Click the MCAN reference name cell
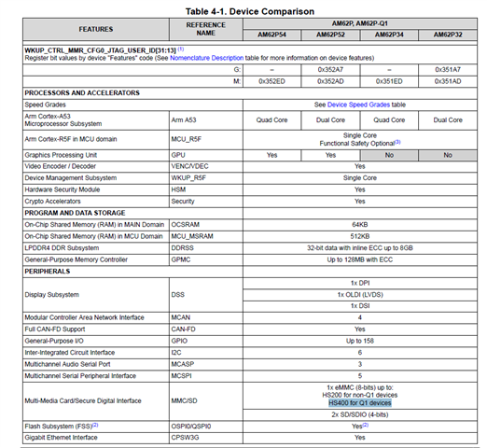 pyautogui.click(x=206, y=317)
